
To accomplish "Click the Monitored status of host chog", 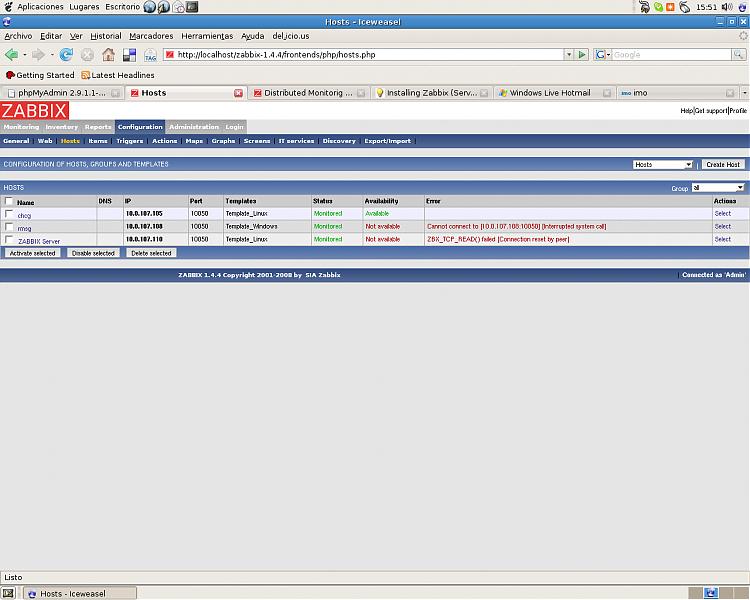I will coord(328,214).
